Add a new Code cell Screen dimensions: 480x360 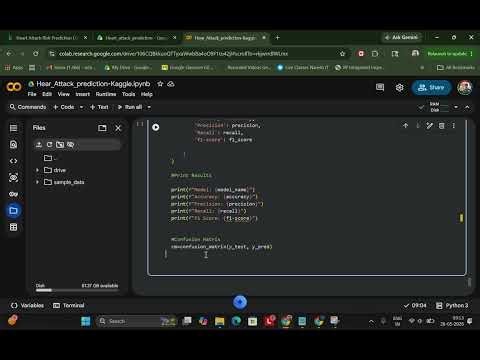[x=64, y=107]
